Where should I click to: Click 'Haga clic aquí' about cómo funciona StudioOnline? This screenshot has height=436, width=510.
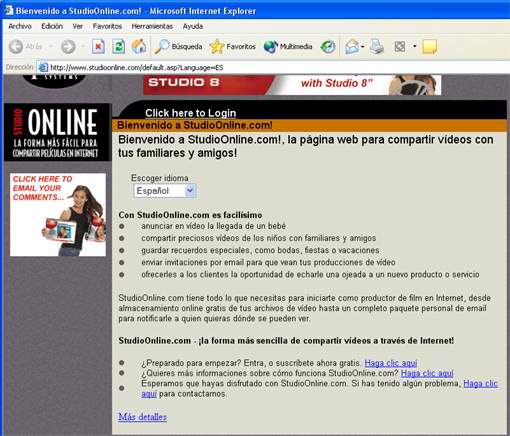tap(427, 373)
